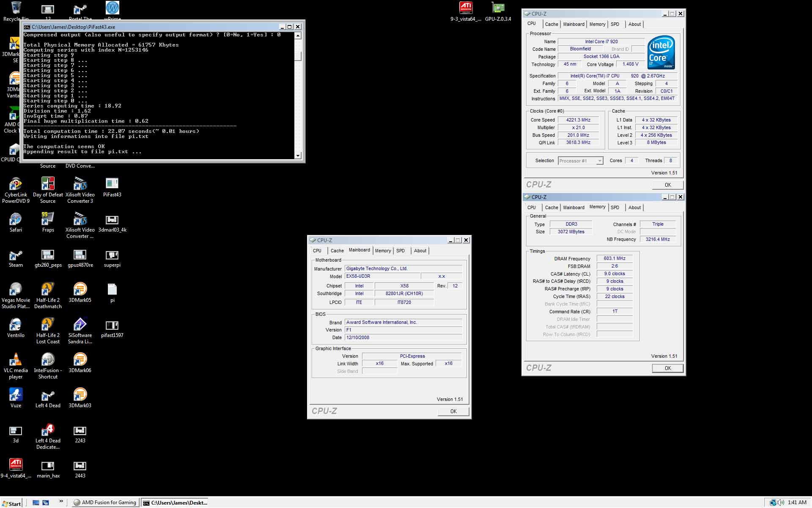Image resolution: width=812 pixels, height=508 pixels.
Task: Open the Recycle Bin desktop icon
Action: (16, 8)
